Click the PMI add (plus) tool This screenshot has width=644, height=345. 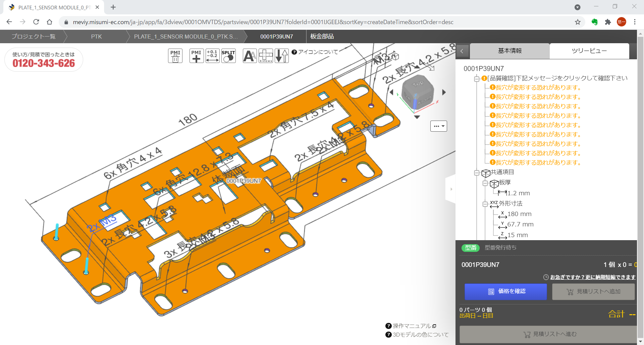pos(197,56)
